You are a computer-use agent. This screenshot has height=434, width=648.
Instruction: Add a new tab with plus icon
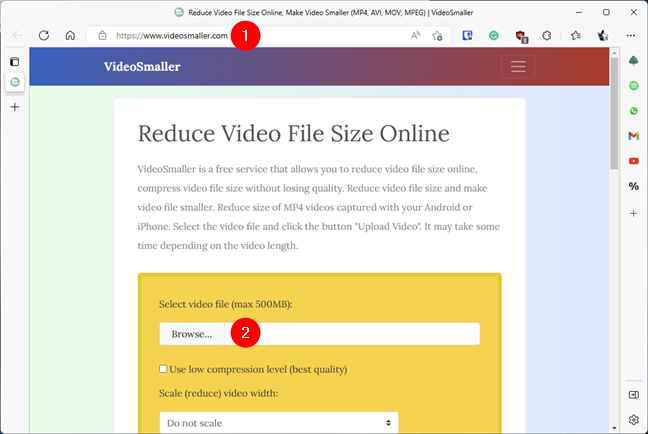[x=15, y=107]
